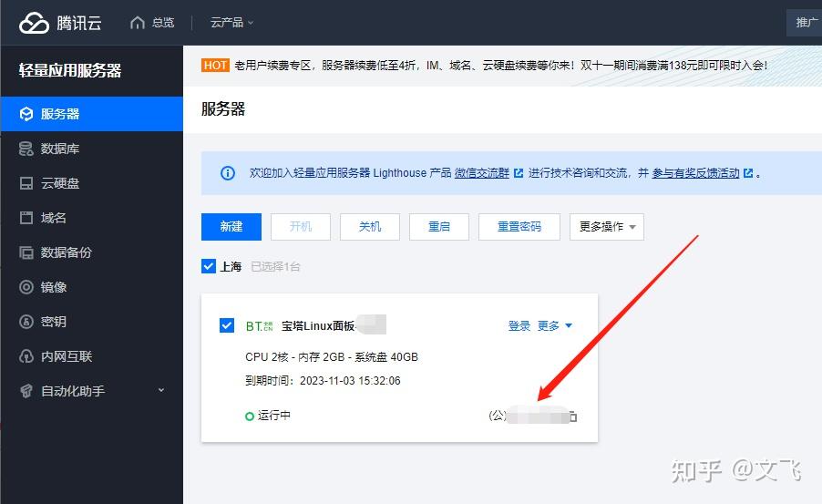Click the image (镜像) disc icon
The image size is (822, 504).
tap(26, 287)
